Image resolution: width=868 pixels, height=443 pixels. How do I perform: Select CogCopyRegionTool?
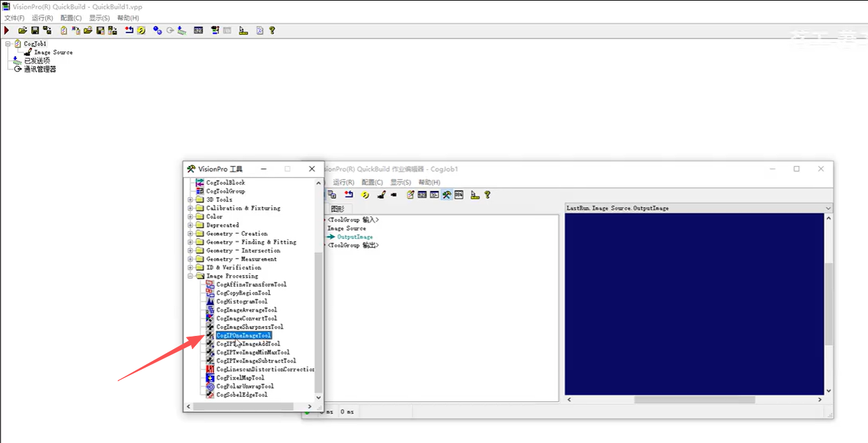tap(243, 294)
